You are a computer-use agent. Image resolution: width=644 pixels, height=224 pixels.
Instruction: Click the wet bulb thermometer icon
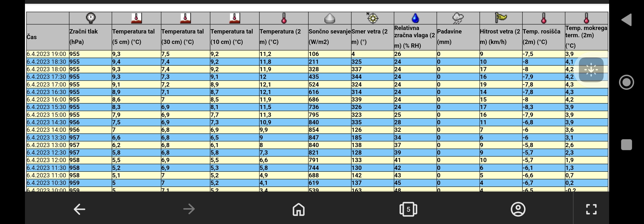point(586,18)
